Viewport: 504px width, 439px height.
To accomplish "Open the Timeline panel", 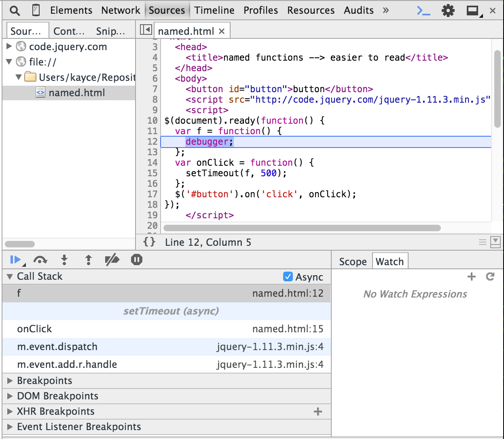I will coord(214,10).
